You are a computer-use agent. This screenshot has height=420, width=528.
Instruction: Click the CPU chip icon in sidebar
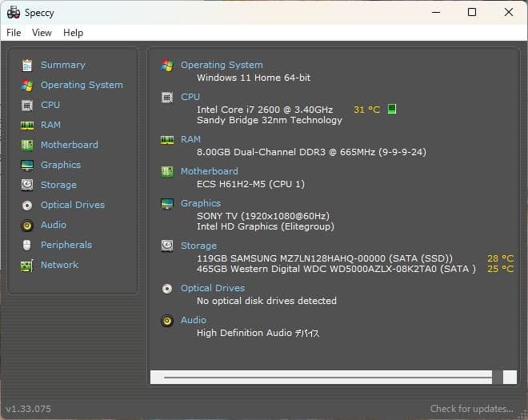click(x=27, y=106)
